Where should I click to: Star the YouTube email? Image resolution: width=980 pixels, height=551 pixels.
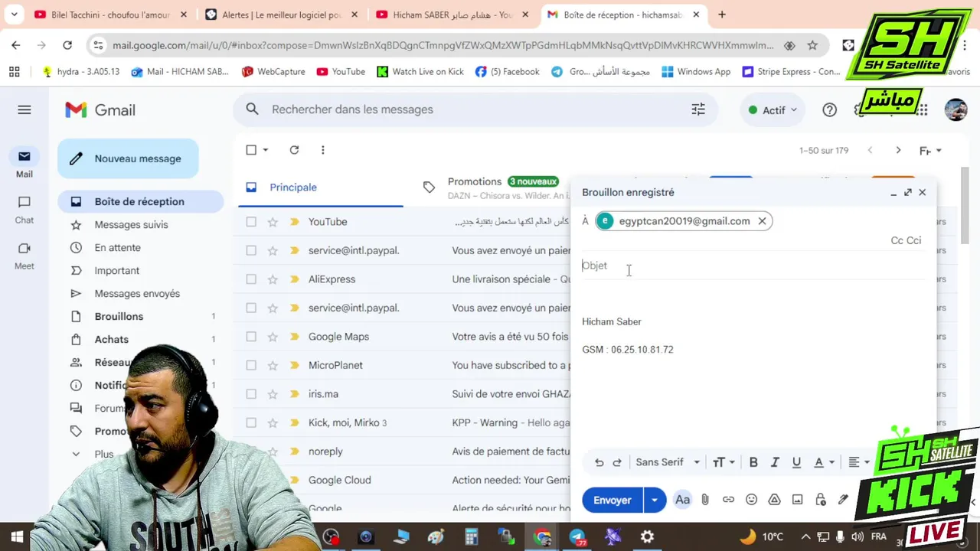pos(273,222)
